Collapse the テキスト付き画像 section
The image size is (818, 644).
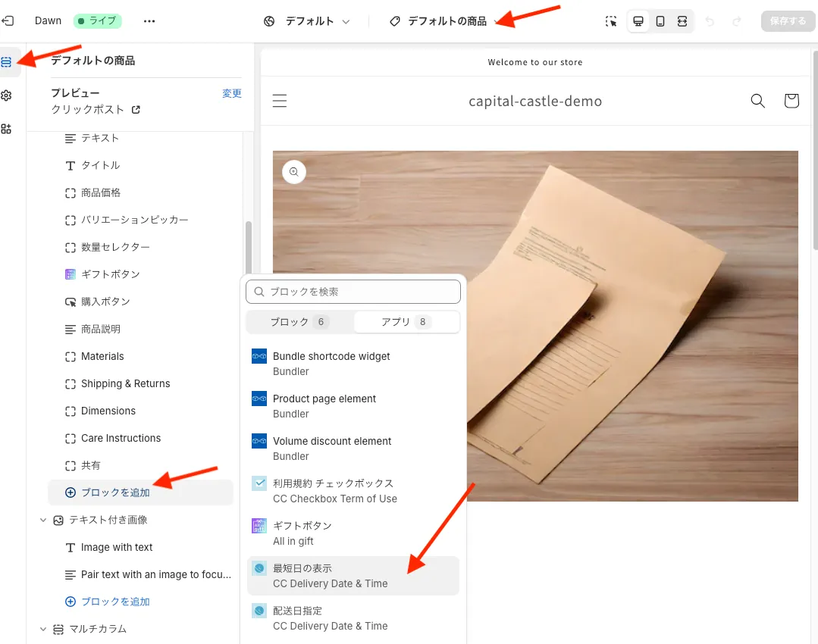pyautogui.click(x=43, y=520)
